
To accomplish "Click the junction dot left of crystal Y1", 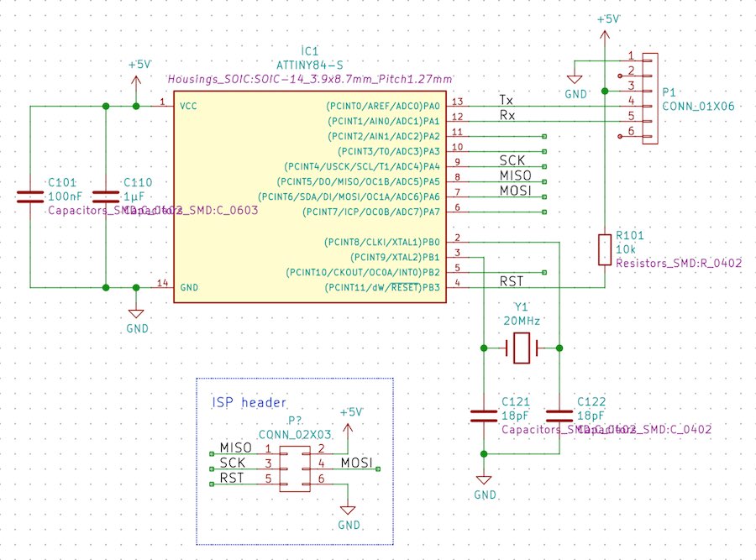I will click(484, 348).
